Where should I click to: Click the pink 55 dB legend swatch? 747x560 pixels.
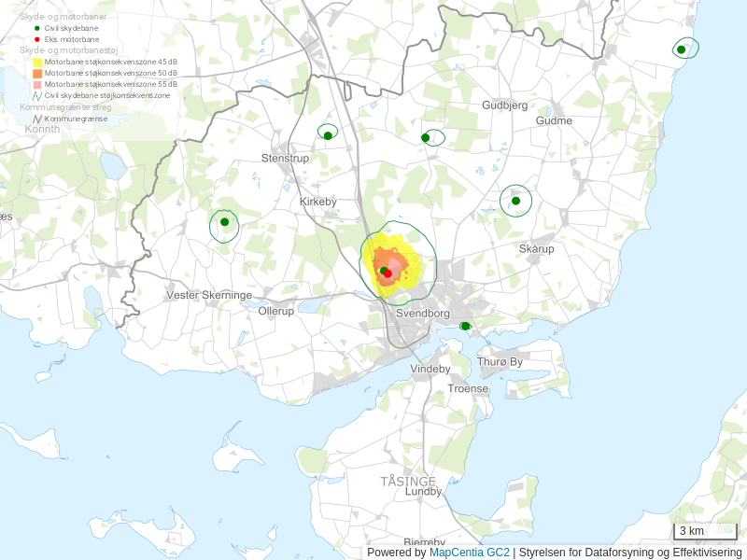click(37, 84)
